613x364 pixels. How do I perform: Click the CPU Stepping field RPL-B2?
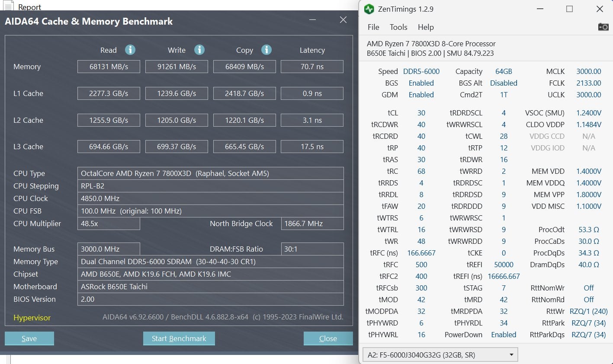click(211, 186)
